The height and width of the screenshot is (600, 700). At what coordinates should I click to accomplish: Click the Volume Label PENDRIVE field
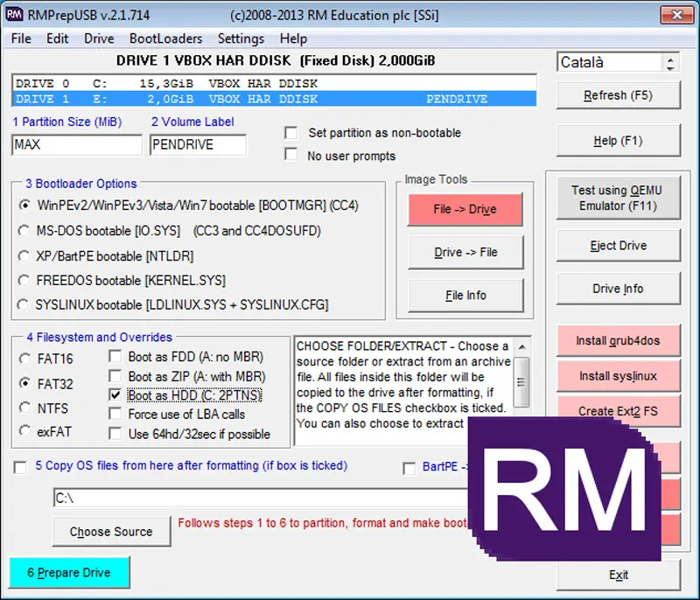(198, 144)
